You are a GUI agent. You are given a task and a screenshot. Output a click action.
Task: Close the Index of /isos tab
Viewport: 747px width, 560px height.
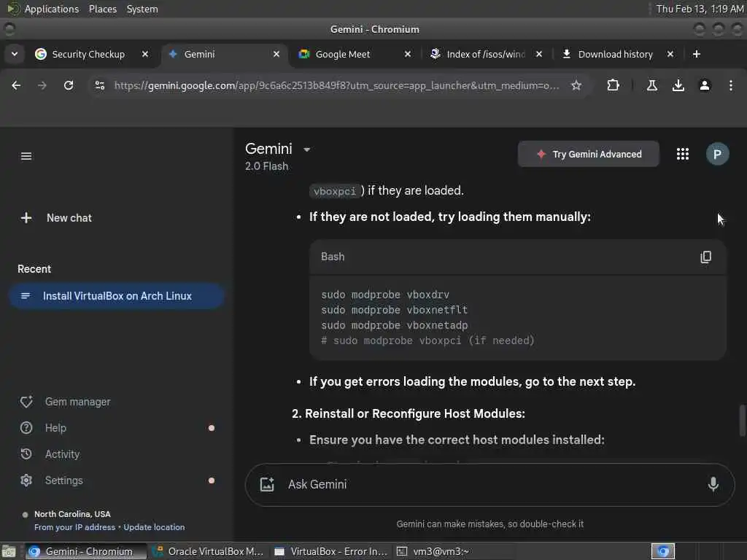point(539,54)
